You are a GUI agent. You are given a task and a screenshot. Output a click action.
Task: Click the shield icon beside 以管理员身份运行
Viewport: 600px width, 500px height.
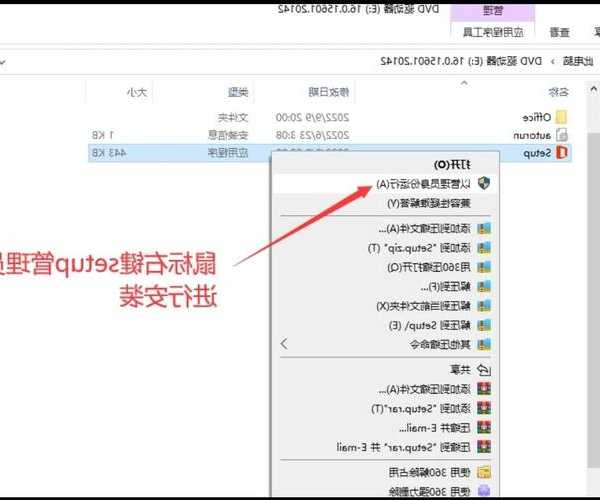click(x=484, y=184)
